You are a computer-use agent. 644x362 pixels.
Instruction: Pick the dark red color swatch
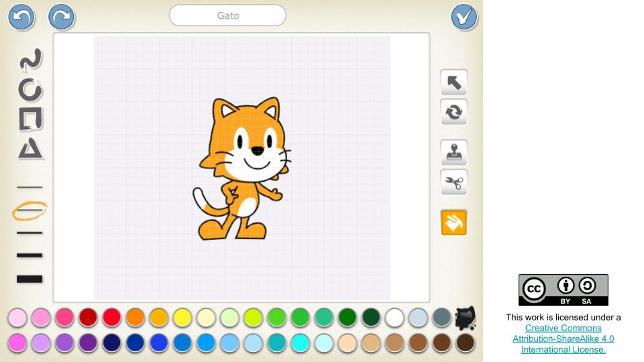(x=88, y=318)
